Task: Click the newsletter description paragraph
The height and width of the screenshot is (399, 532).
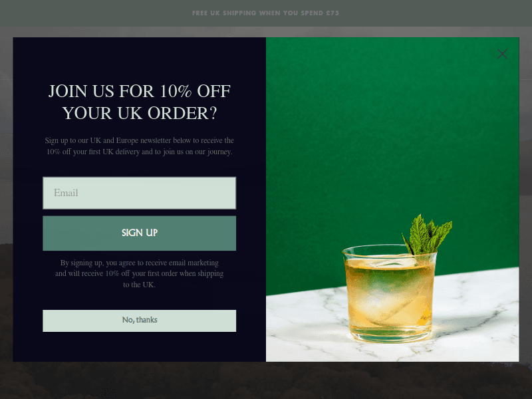Action: coord(139,146)
